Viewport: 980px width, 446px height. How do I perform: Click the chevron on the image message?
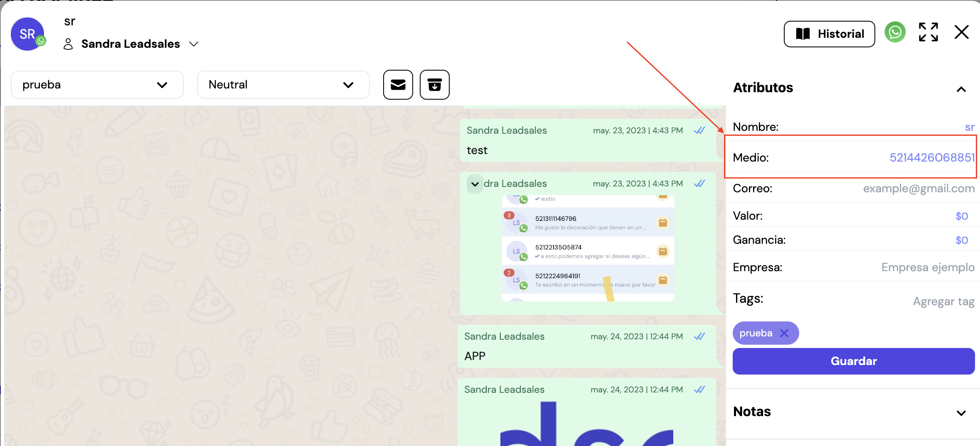475,184
